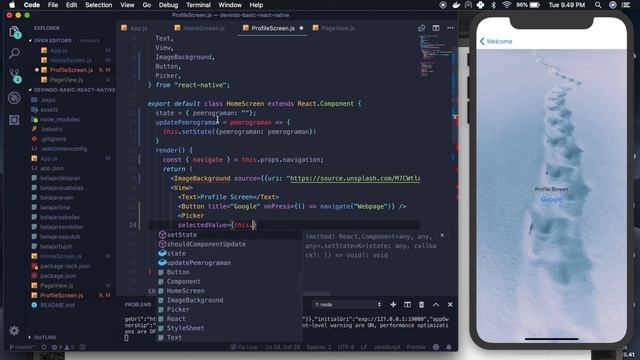This screenshot has width=640, height=360.
Task: Open the Manage gear at sidebar bottom
Action: [x=14, y=330]
